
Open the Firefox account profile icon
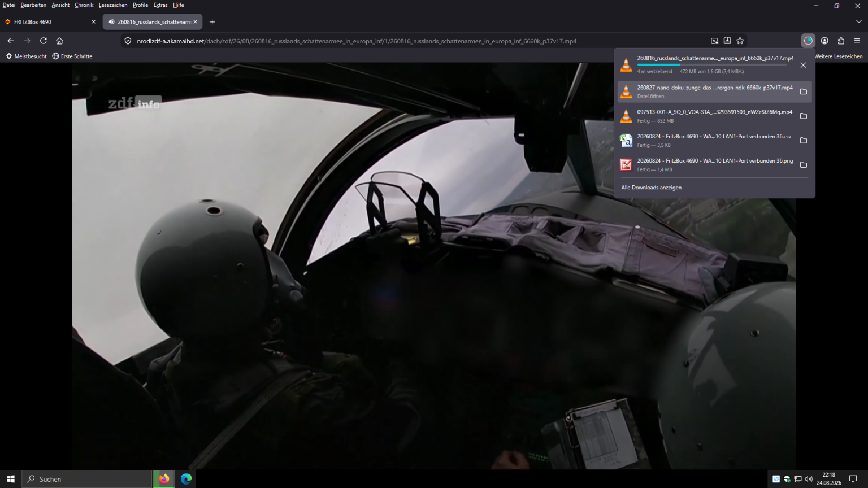coord(824,41)
